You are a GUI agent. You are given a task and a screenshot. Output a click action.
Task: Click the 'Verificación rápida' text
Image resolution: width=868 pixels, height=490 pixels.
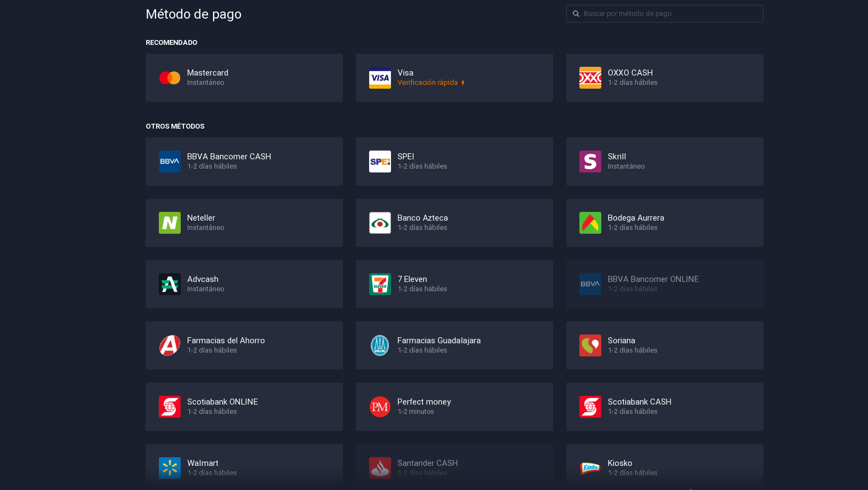pos(428,83)
